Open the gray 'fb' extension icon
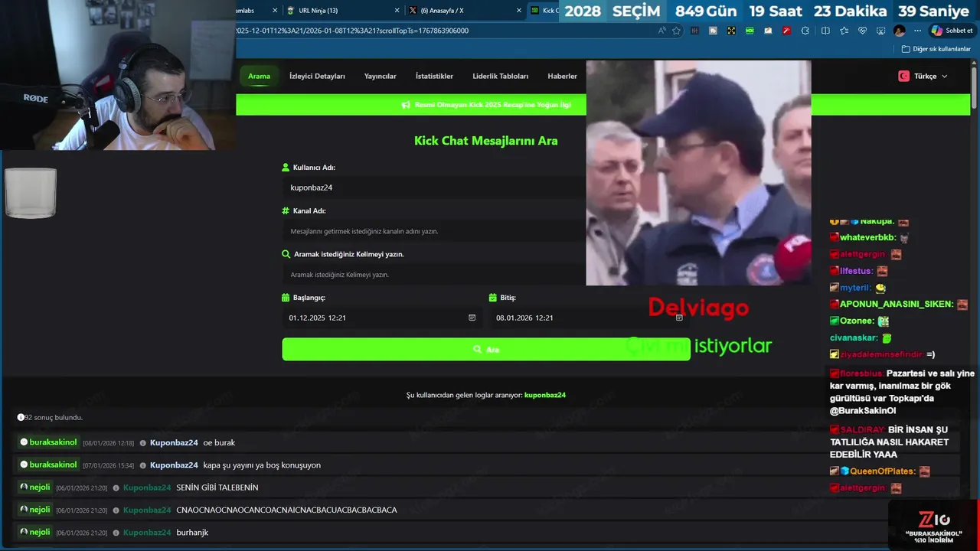Viewport: 980px width, 551px height. tap(713, 31)
